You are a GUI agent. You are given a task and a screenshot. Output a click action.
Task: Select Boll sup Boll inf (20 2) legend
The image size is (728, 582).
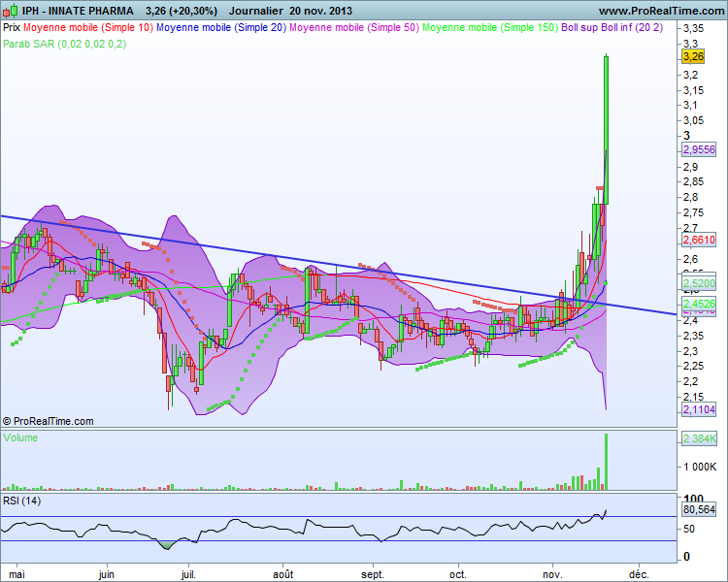pos(612,27)
